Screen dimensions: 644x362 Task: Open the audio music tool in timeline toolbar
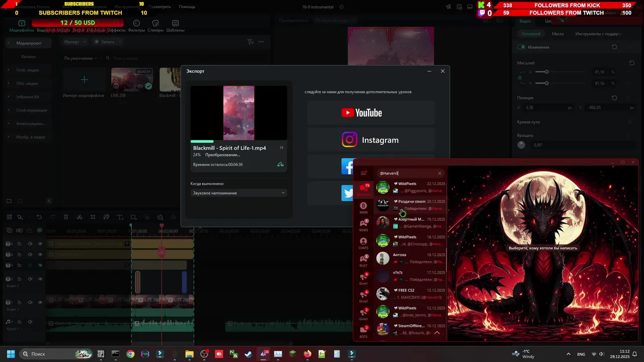[106, 217]
